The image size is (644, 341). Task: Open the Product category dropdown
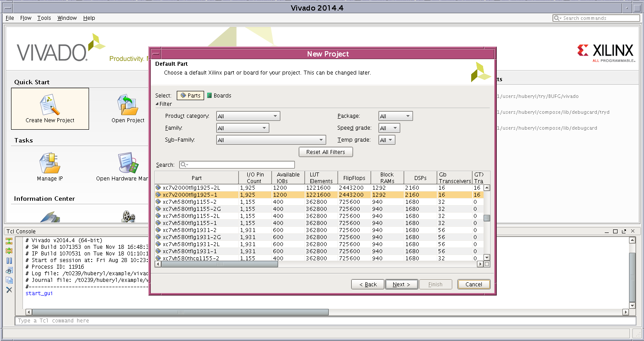[x=248, y=116]
